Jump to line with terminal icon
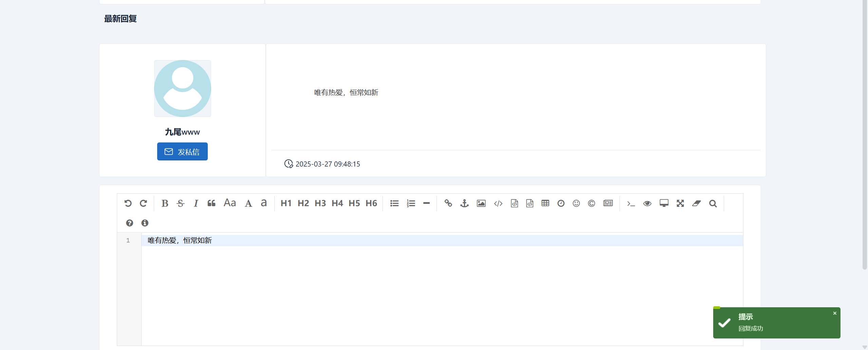 [x=631, y=203]
